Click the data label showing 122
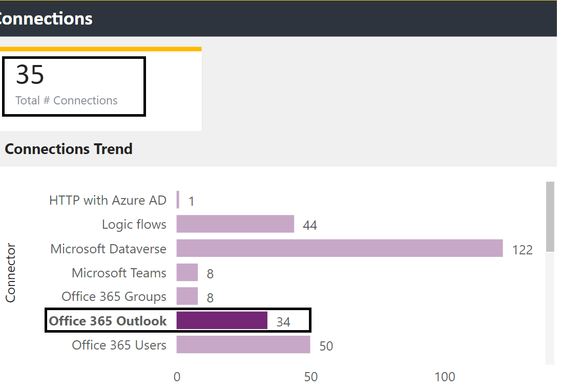 pyautogui.click(x=524, y=249)
